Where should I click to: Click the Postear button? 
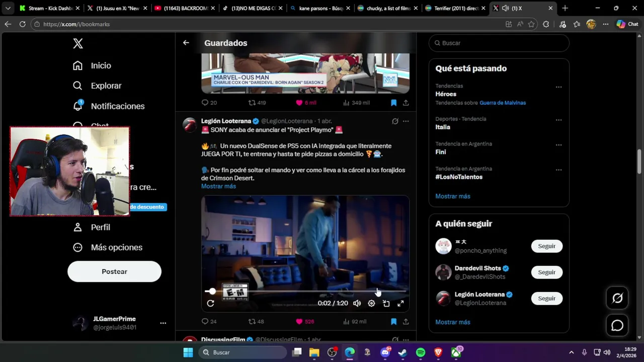(114, 271)
